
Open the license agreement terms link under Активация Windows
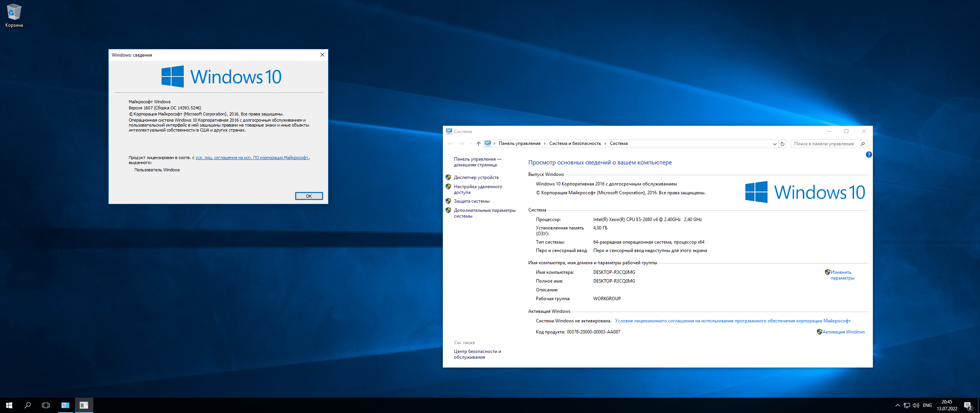click(733, 321)
